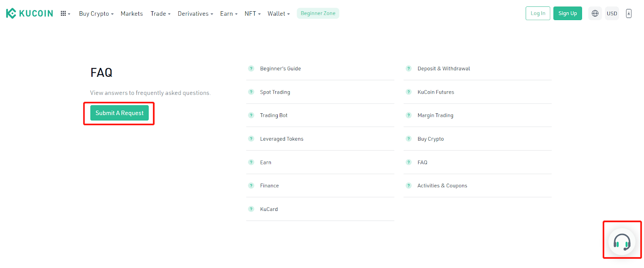Click the large FAQ page heading

point(101,73)
